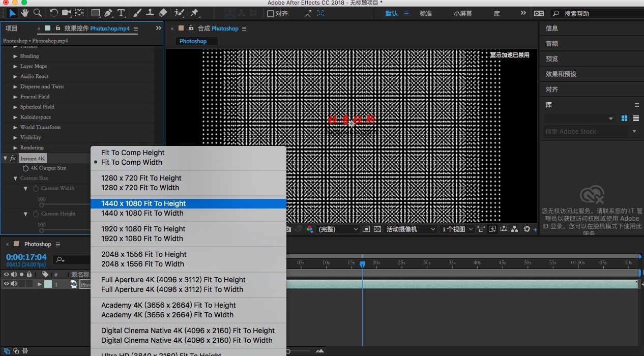Select the Brush tool
The height and width of the screenshot is (356, 644).
click(137, 13)
